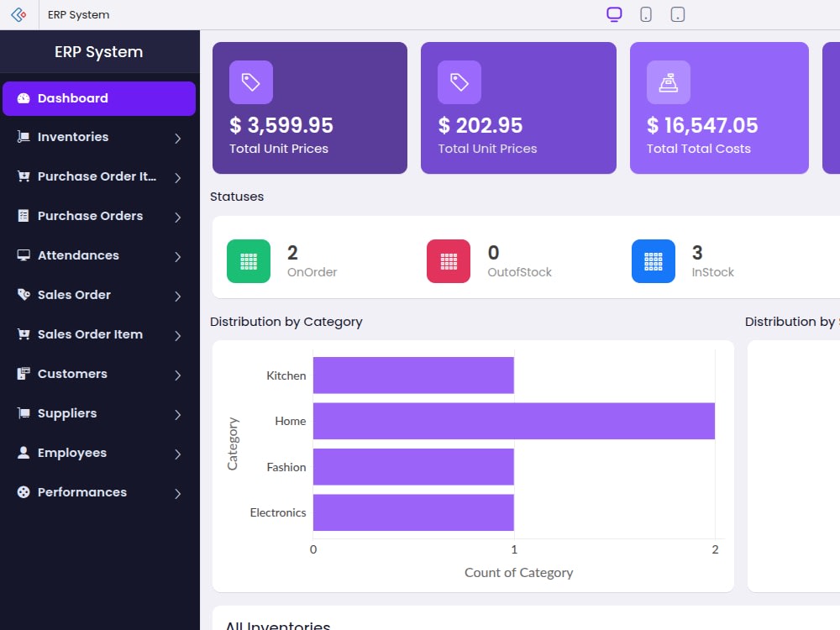Image resolution: width=840 pixels, height=630 pixels.
Task: Click the Home bar in category chart
Action: 513,421
